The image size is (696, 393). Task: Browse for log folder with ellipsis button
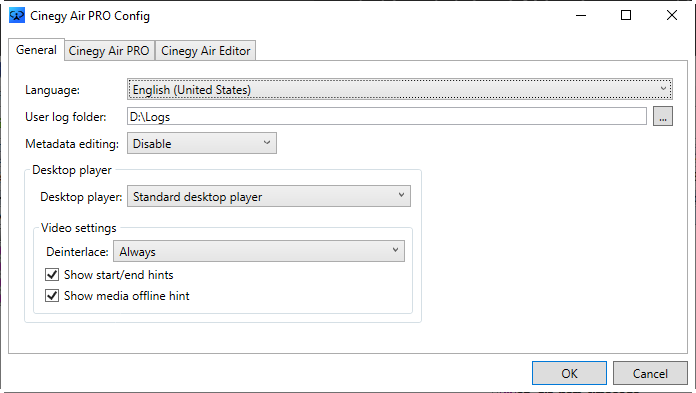[x=663, y=116]
